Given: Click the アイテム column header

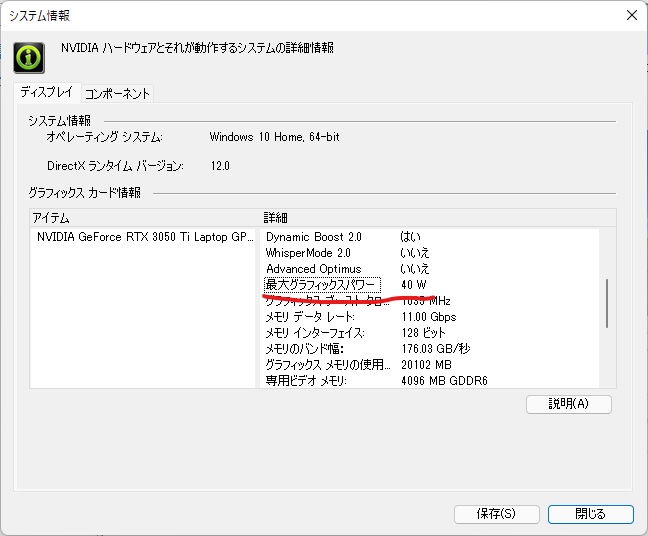Looking at the screenshot, I should 143,218.
